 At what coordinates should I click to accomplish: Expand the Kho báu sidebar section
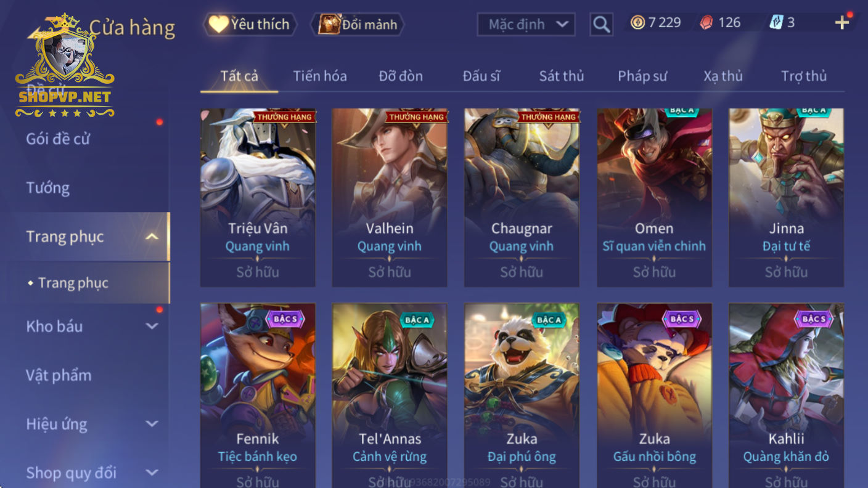click(x=152, y=326)
